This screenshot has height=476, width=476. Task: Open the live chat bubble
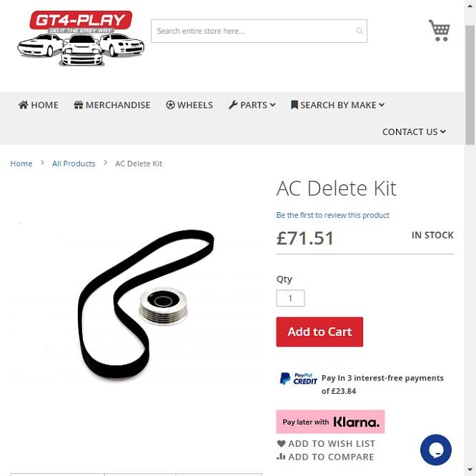[x=436, y=450]
